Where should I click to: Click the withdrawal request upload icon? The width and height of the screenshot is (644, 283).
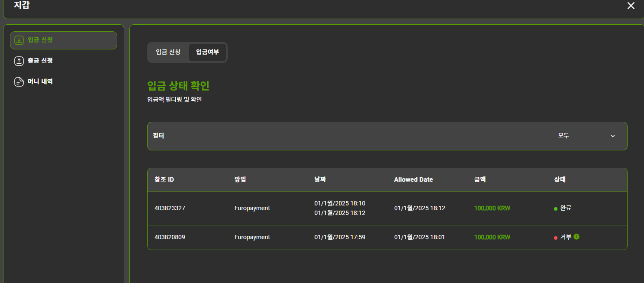click(19, 61)
